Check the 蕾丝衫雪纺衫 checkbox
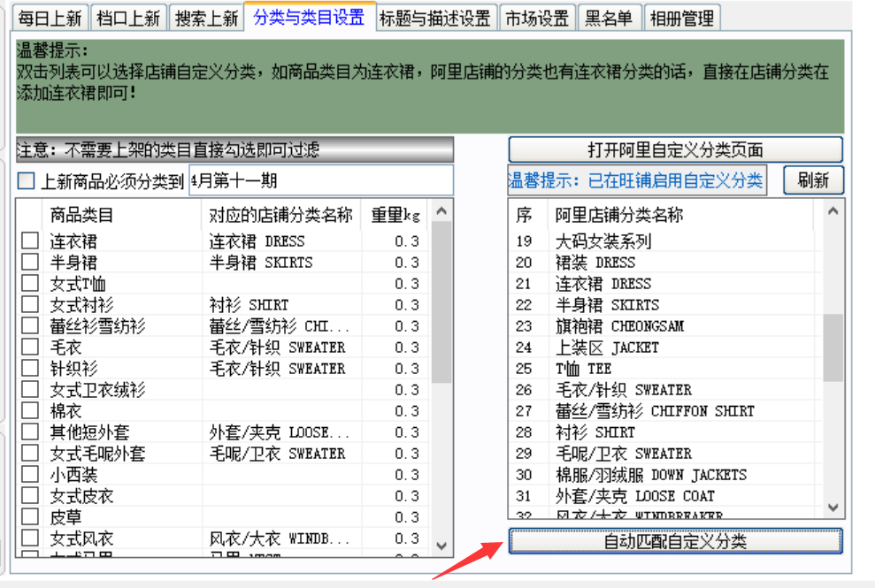Viewport: 875px width, 588px height. coord(29,325)
